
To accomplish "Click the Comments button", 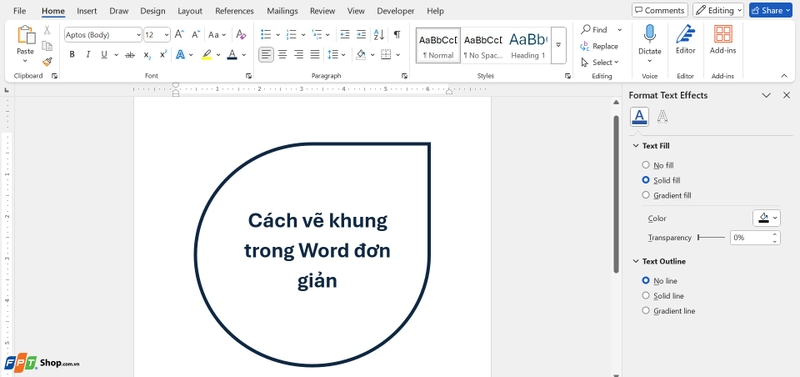I will (x=660, y=10).
